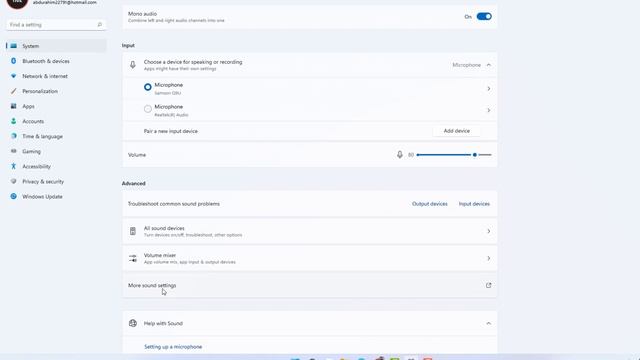640x360 pixels.
Task: Click the search magnifier icon
Action: [x=100, y=25]
